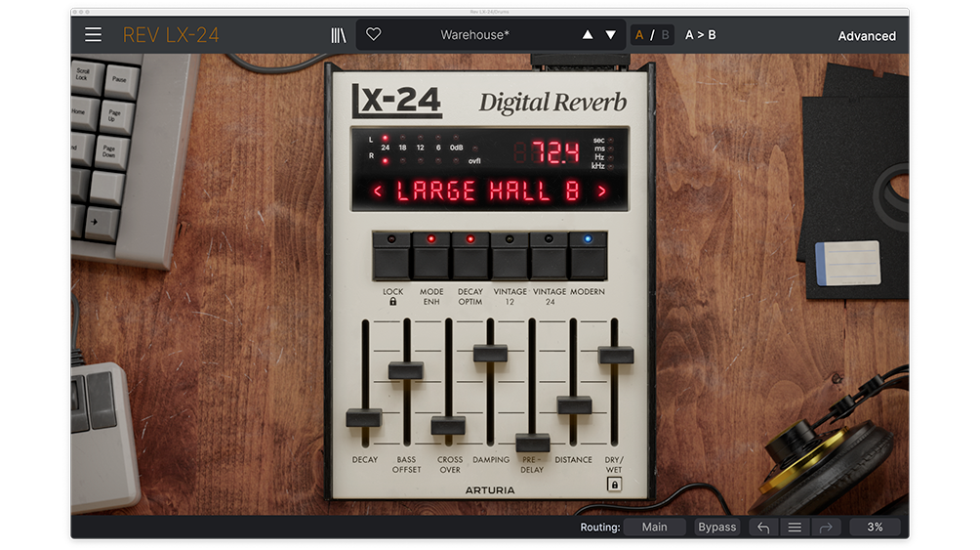This screenshot has width=980, height=550.
Task: Click the Routing: label
Action: 600,527
